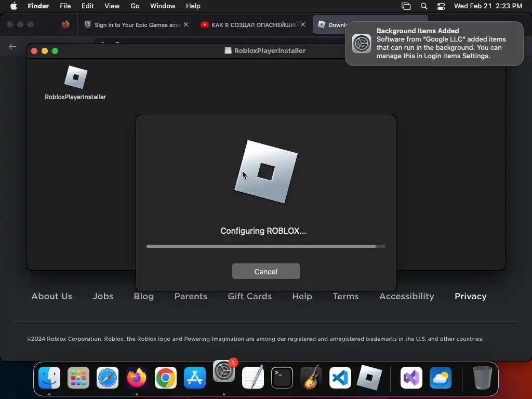Image resolution: width=532 pixels, height=399 pixels.
Task: Open the About Us footer link
Action: tap(51, 296)
